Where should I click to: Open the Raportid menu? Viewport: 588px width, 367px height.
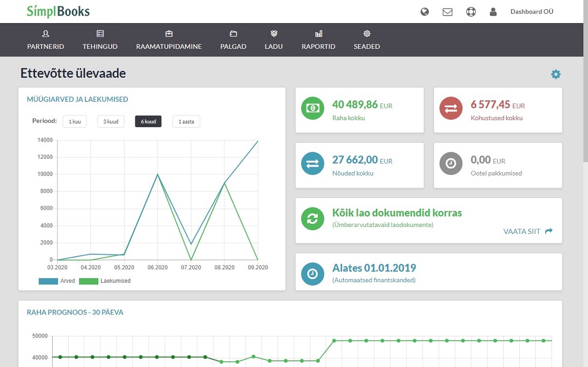click(318, 40)
